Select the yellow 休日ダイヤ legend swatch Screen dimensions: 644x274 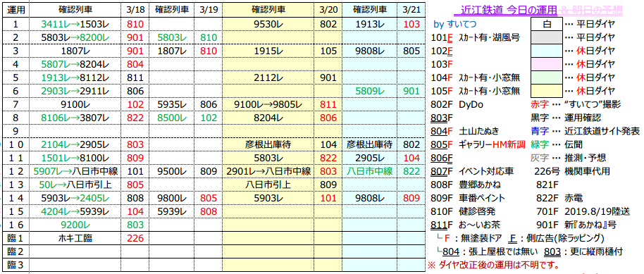[x=547, y=90]
